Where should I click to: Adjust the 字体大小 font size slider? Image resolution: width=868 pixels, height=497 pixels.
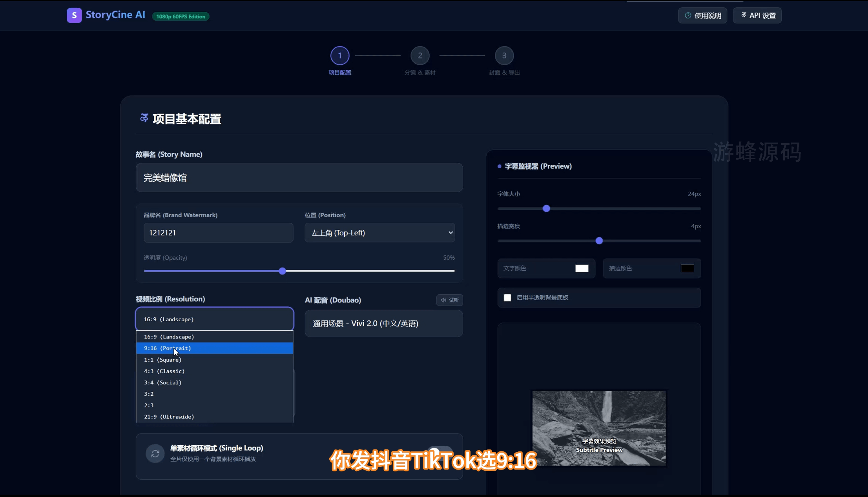click(x=546, y=209)
